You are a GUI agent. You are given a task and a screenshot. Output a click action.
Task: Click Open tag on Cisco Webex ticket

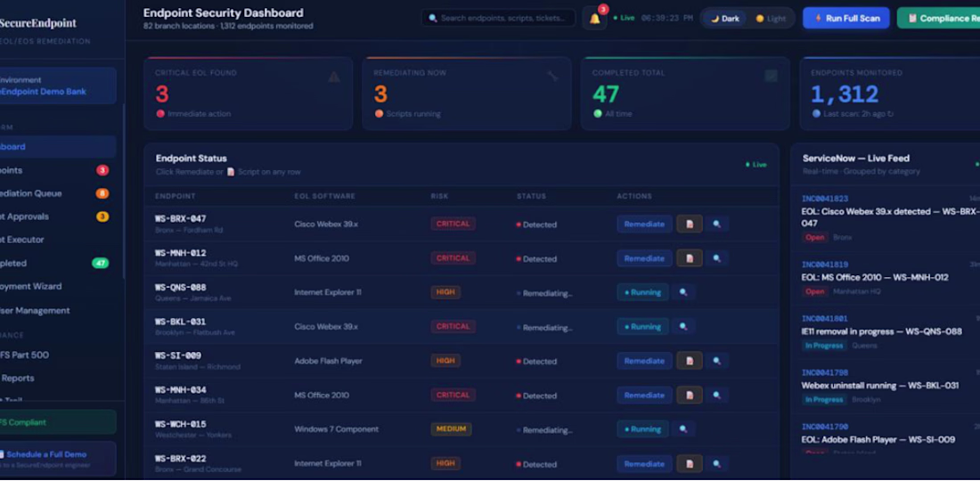tap(815, 237)
